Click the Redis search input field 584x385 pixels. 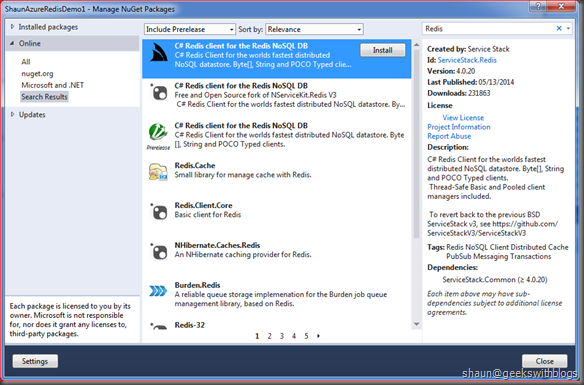[489, 29]
